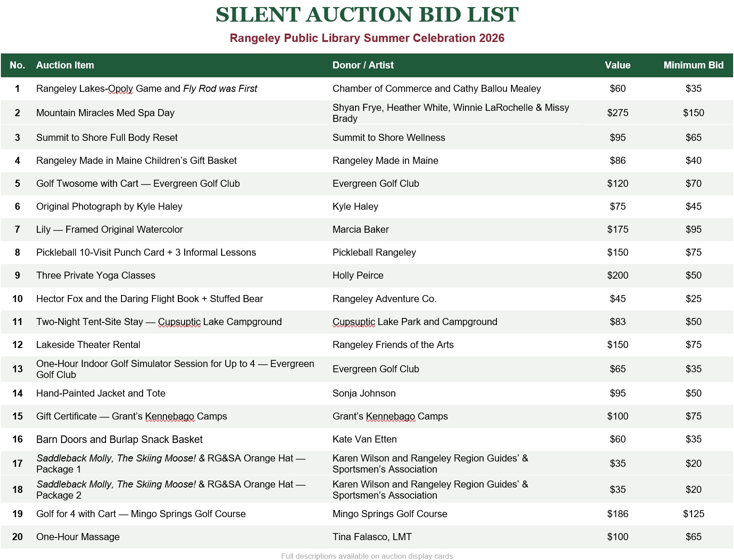This screenshot has width=734, height=560.
Task: Select the Lily Framed Original Watercolor cell
Action: 110,230
